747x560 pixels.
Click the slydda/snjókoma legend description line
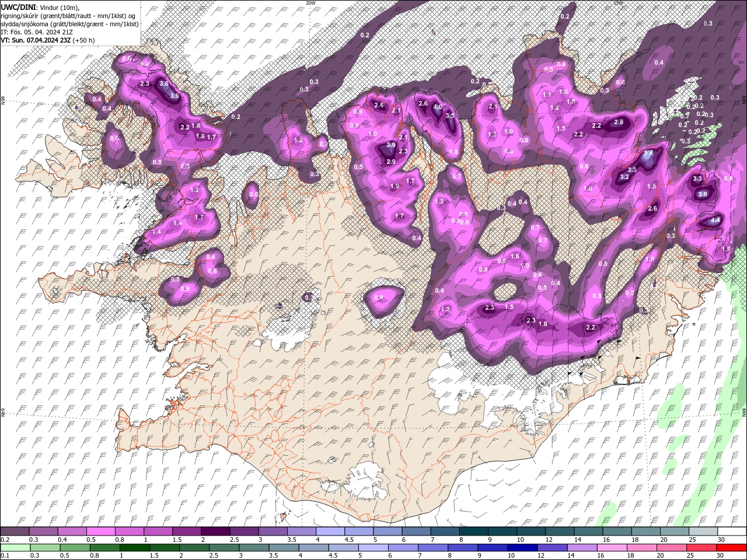tap(70, 24)
